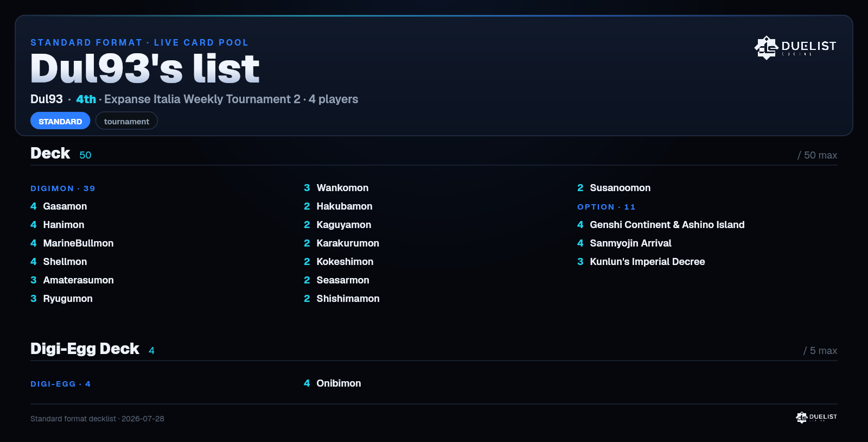The height and width of the screenshot is (442, 868).
Task: Open the Shishimamon card entry
Action: [342, 299]
